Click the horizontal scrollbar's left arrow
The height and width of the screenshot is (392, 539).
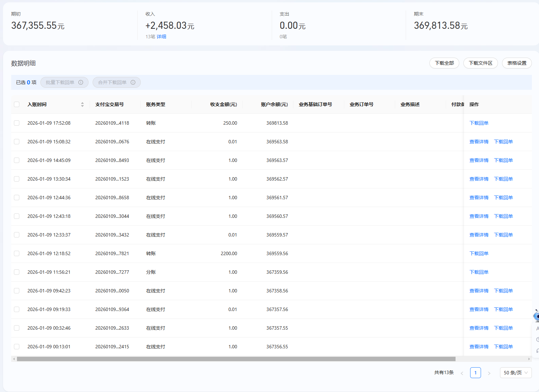coord(14,359)
